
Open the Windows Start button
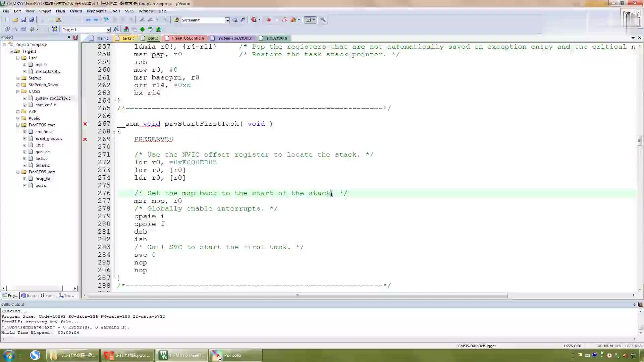9,355
